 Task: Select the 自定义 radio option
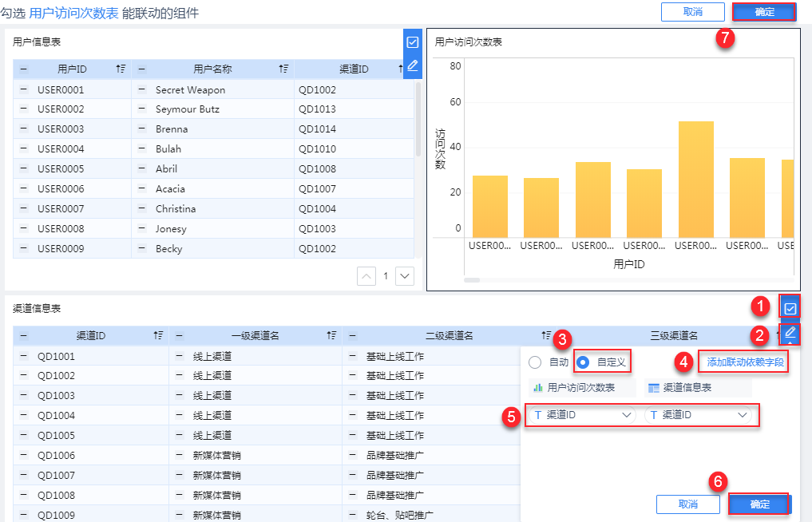pos(583,362)
